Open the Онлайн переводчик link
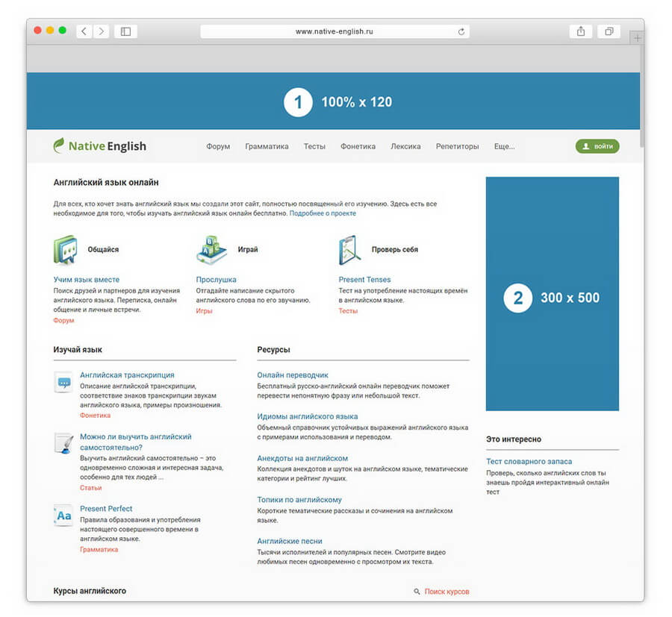Image resolution: width=672 pixels, height=617 pixels. click(293, 375)
